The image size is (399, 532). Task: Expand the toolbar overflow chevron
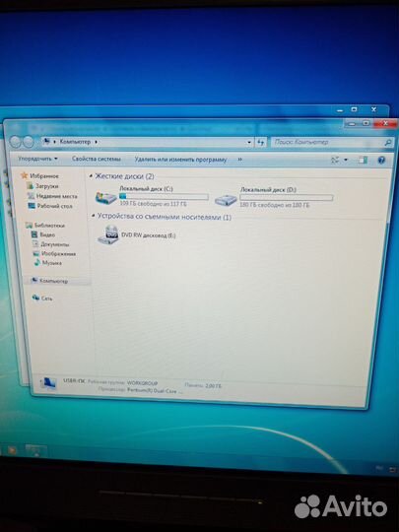tap(239, 160)
